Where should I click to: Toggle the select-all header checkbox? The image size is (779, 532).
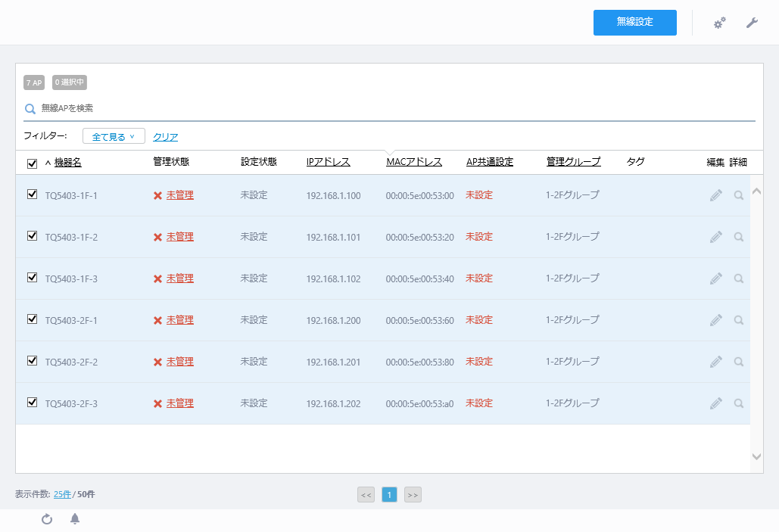[x=32, y=163]
